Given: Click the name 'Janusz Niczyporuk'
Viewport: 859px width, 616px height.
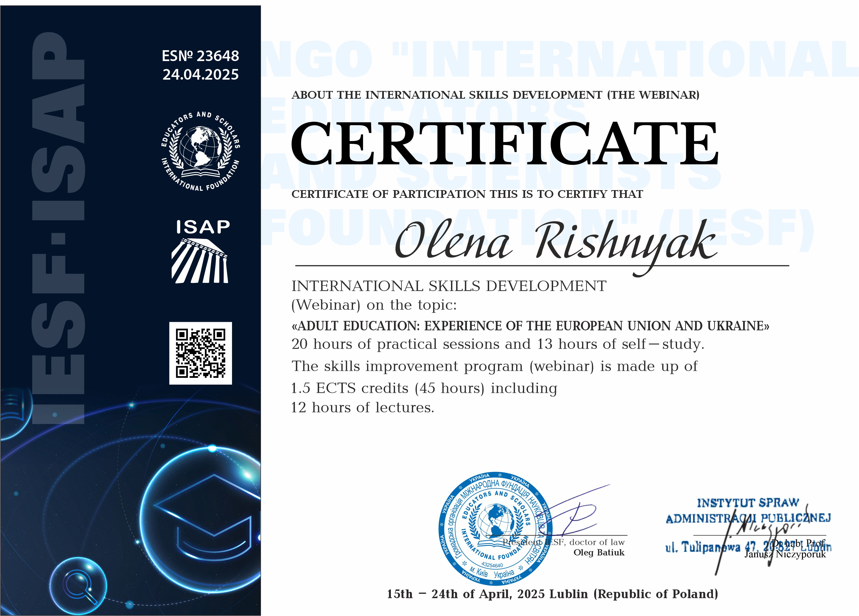Looking at the screenshot, I should (x=785, y=554).
